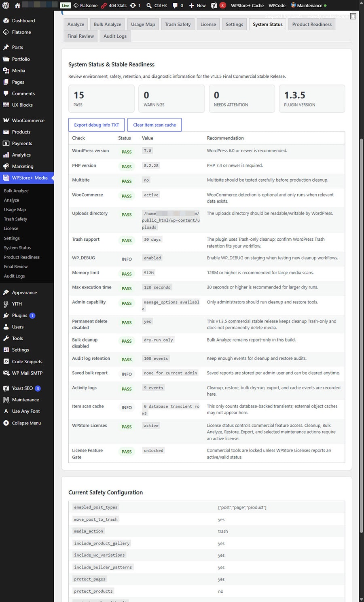Open Media library in sidebar
The width and height of the screenshot is (364, 602).
pos(19,70)
